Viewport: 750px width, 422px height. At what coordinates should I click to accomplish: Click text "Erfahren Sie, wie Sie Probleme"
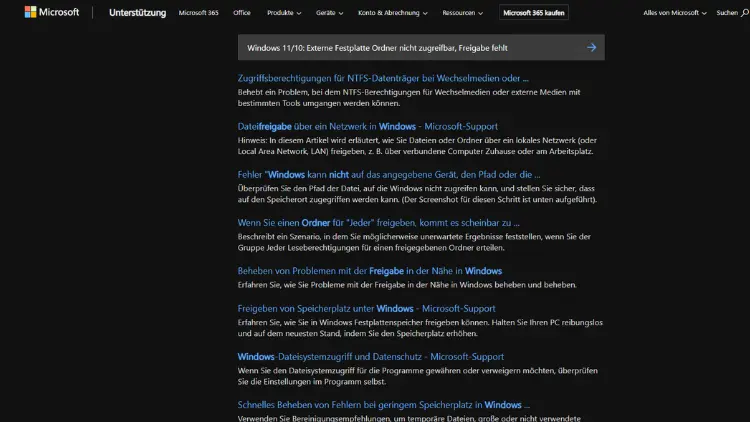point(298,285)
